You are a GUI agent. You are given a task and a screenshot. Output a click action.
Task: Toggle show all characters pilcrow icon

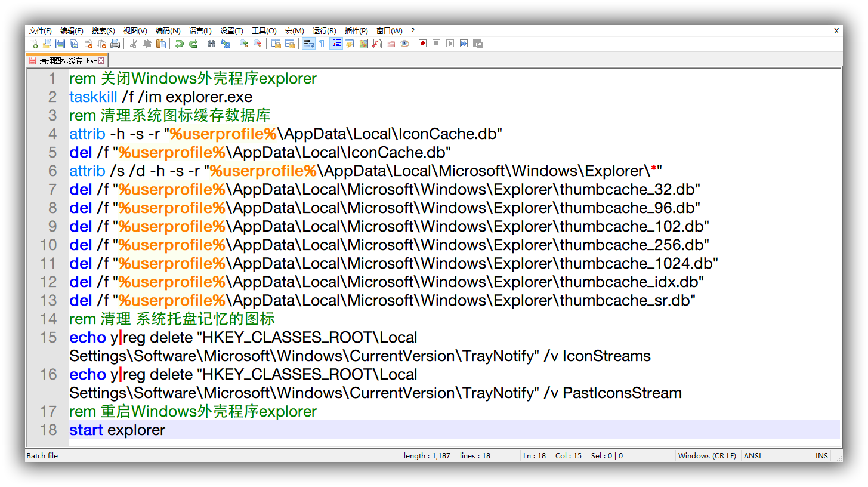point(322,44)
